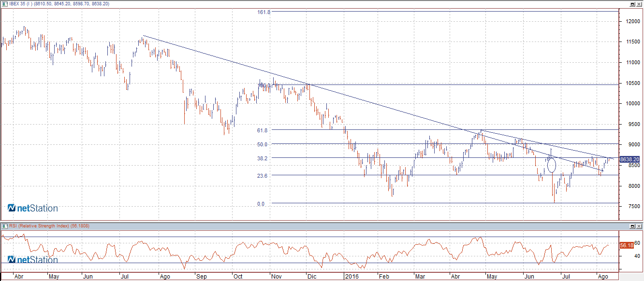Select the 56.18 RSI value label
The image size is (644, 281).
click(x=626, y=245)
